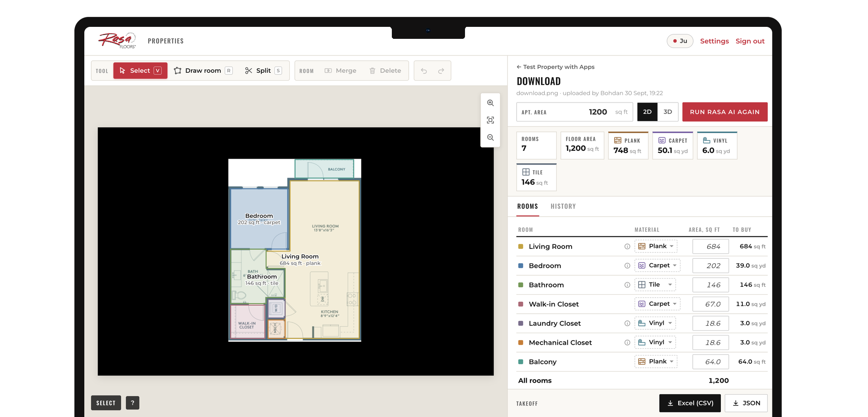Click the Living Room yellow color swatch
This screenshot has height=417, width=868.
click(x=521, y=247)
